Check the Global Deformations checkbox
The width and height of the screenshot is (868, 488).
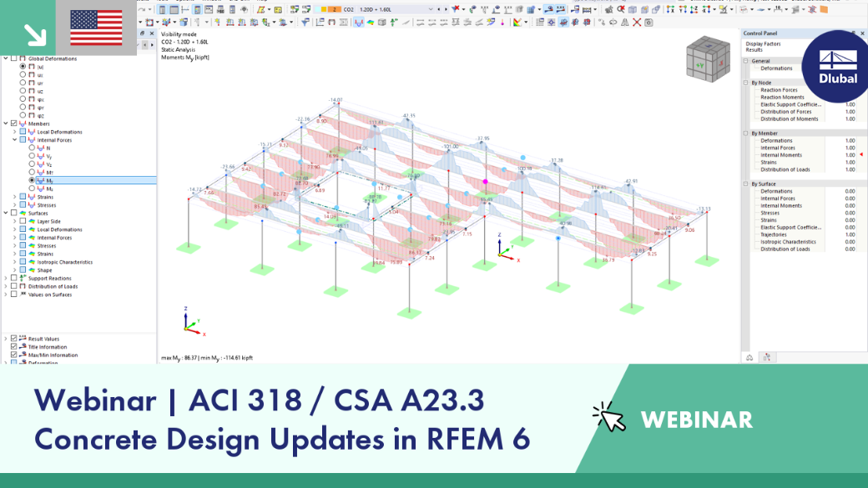[x=14, y=58]
